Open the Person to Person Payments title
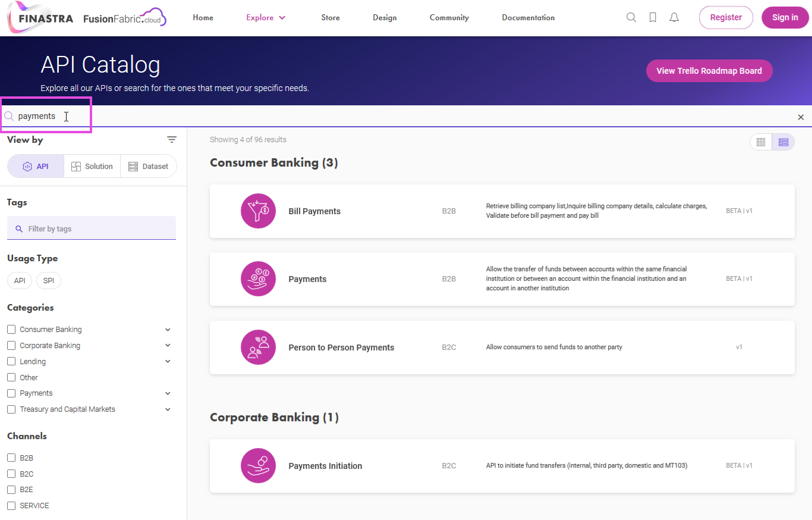812x520 pixels. coord(341,347)
